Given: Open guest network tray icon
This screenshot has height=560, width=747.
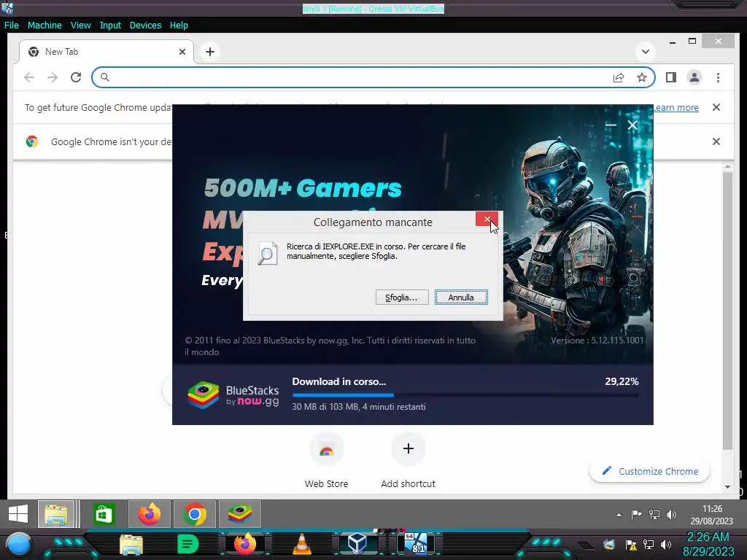Looking at the screenshot, I should 654,514.
